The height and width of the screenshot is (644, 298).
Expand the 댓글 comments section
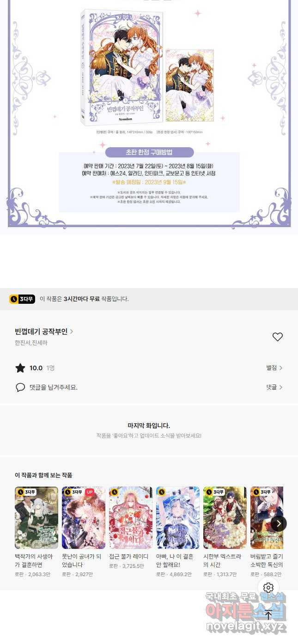(x=274, y=387)
